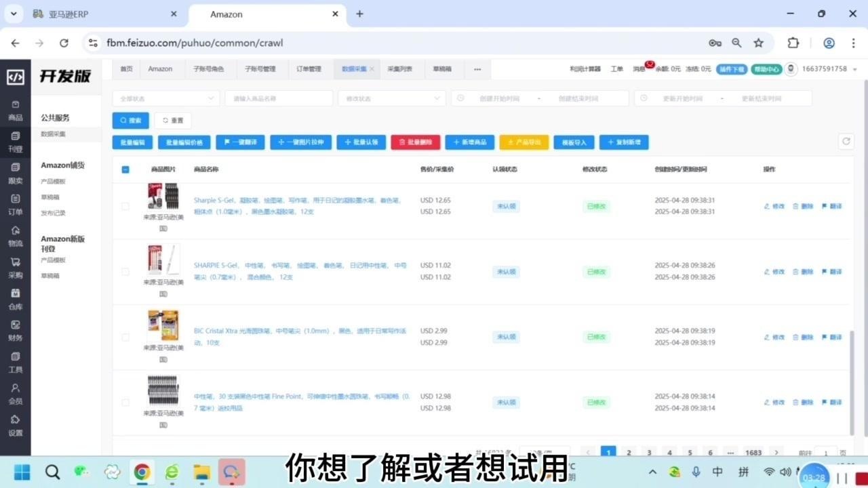The height and width of the screenshot is (488, 868).
Task: Click the code logo icon at sidebar top
Action: tap(15, 77)
